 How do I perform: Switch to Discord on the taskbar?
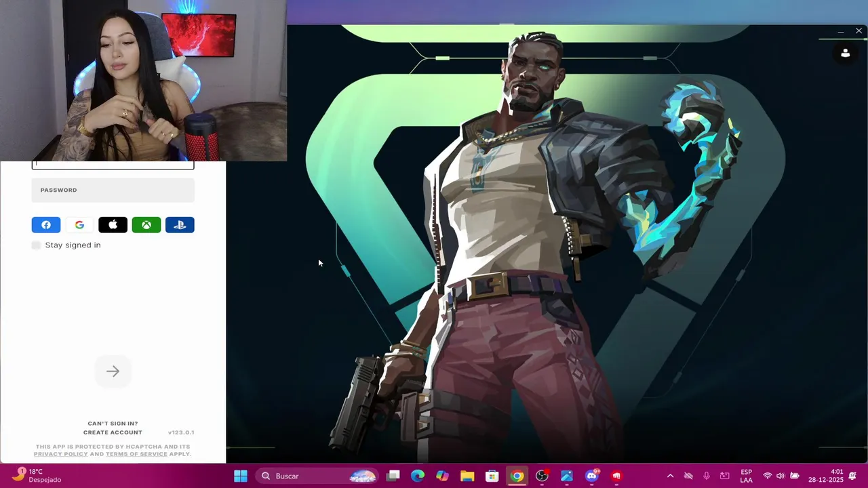click(x=591, y=476)
